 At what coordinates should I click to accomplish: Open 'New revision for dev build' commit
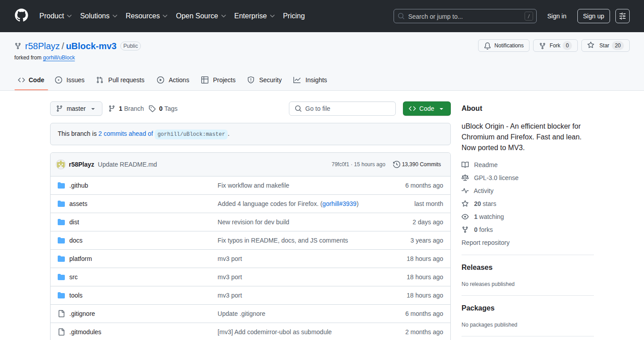(x=254, y=222)
